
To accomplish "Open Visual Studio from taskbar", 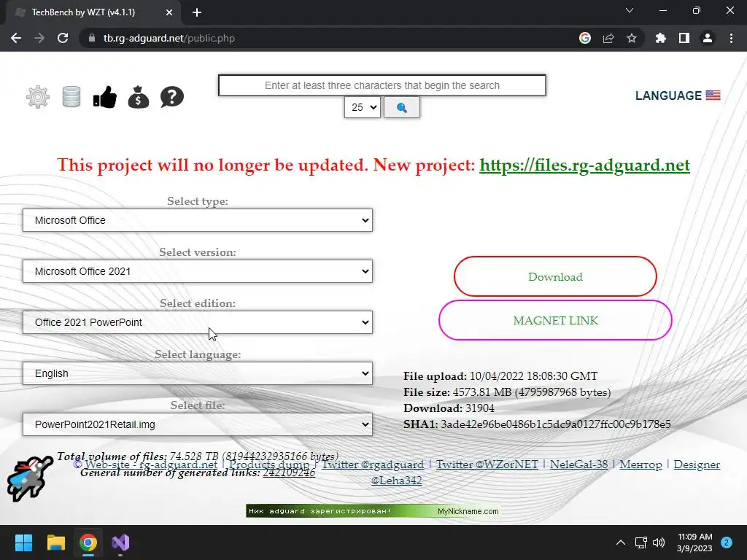I will (x=120, y=542).
